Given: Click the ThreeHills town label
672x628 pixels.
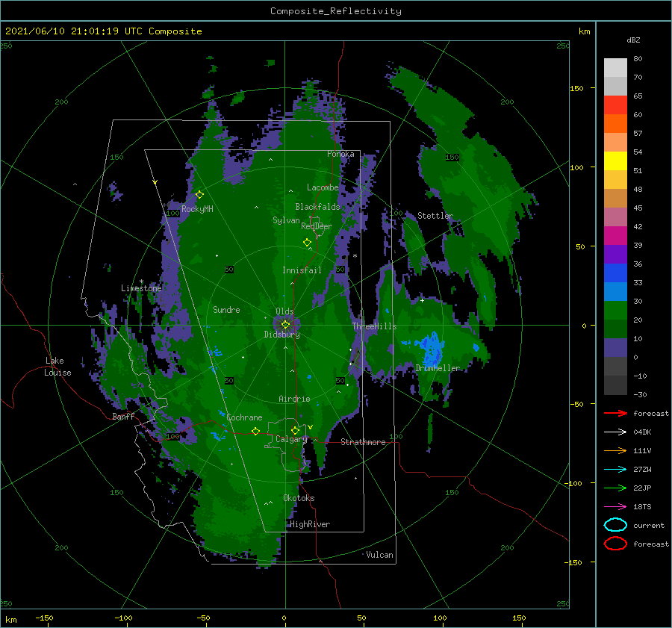Looking at the screenshot, I should pos(374,326).
